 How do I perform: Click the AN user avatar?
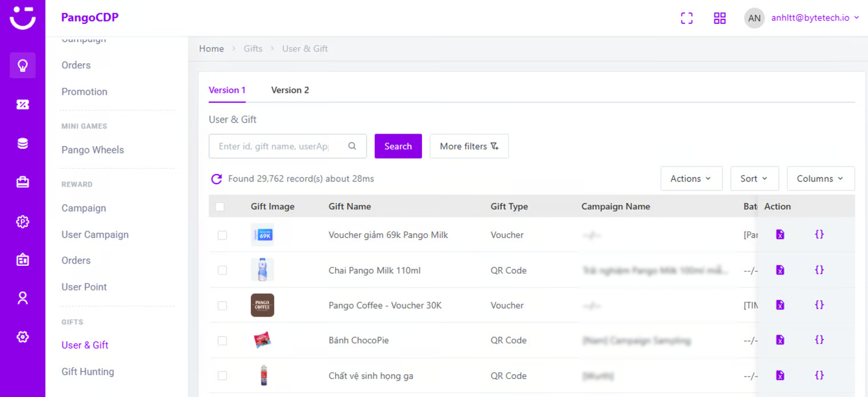(x=754, y=18)
